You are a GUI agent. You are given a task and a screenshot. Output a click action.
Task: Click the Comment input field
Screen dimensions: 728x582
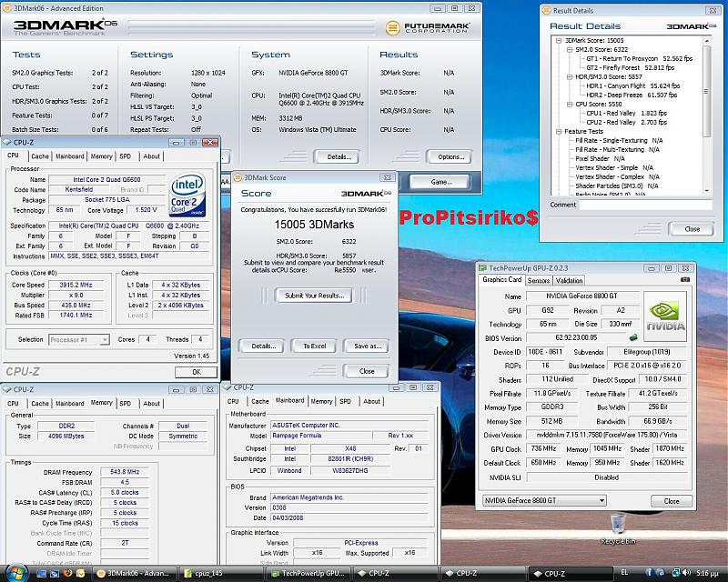[x=645, y=205]
